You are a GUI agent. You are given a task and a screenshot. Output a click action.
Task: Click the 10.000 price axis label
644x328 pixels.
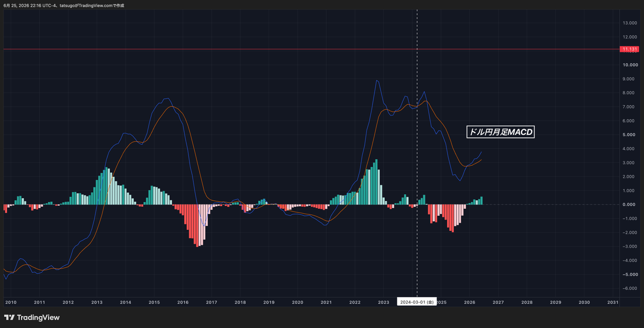pyautogui.click(x=629, y=64)
